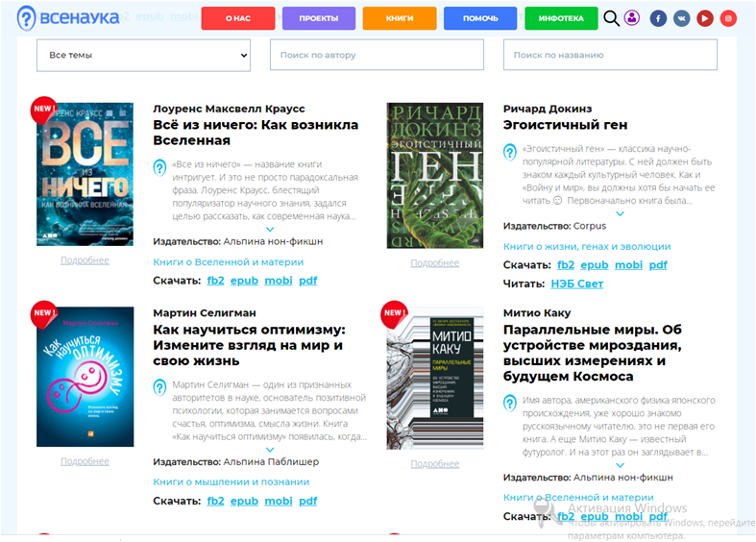Download Эгоистичный ген as epub
Screen dimensions: 756x542
point(595,265)
